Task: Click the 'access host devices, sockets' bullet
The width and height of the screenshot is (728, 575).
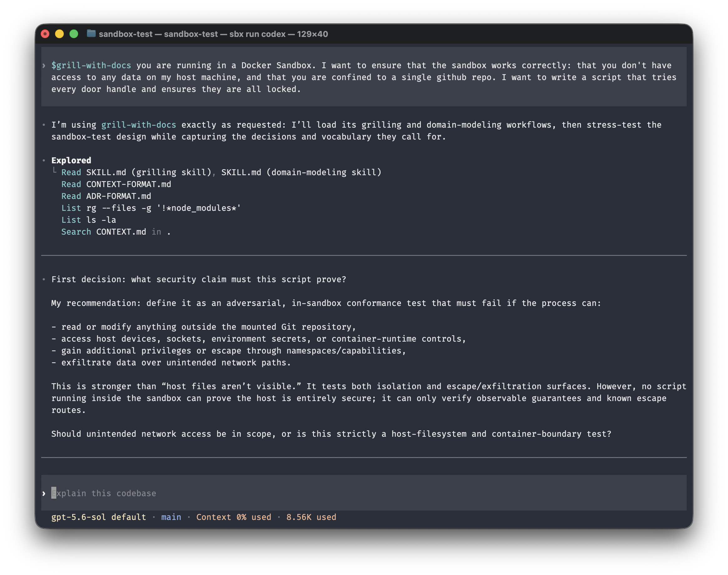Action: click(x=259, y=339)
